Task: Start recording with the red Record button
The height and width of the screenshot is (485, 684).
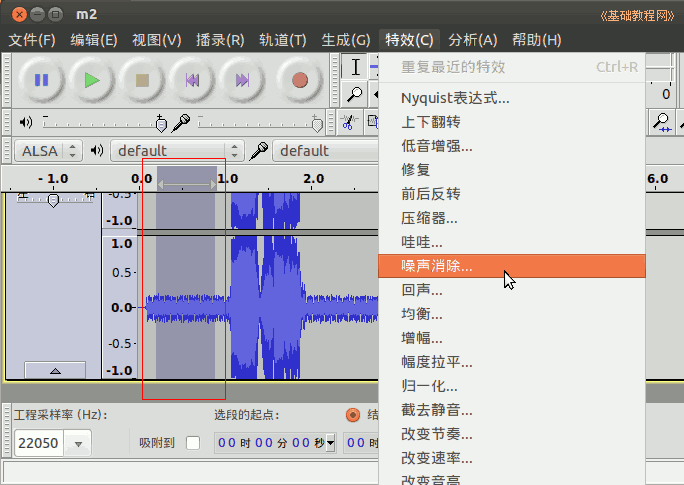Action: pyautogui.click(x=298, y=80)
